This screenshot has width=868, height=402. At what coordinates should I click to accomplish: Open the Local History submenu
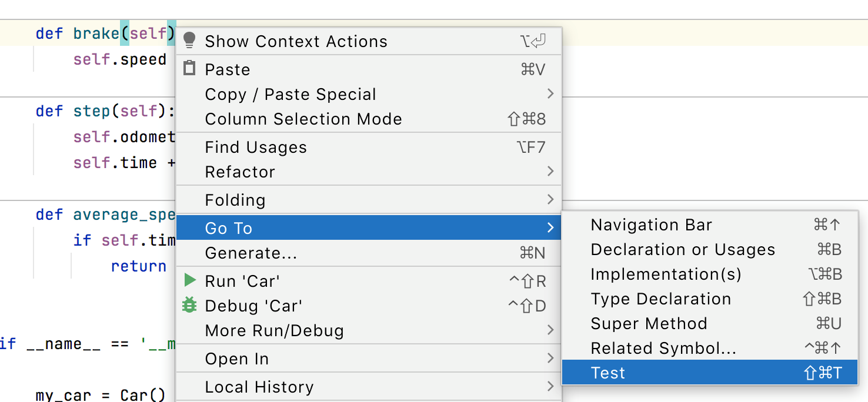click(x=550, y=387)
